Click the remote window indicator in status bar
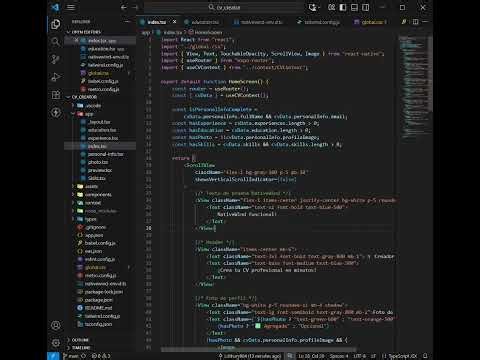The image size is (480, 360). tap(53, 356)
